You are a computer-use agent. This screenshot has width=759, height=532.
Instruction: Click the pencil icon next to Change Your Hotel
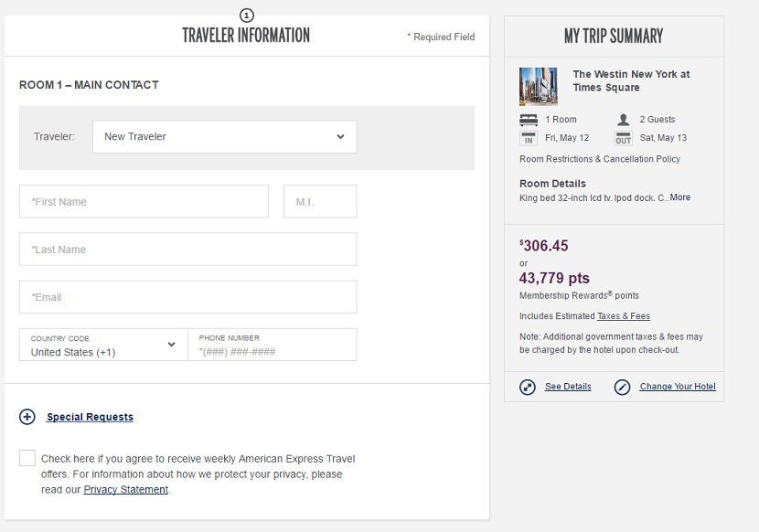(x=623, y=387)
